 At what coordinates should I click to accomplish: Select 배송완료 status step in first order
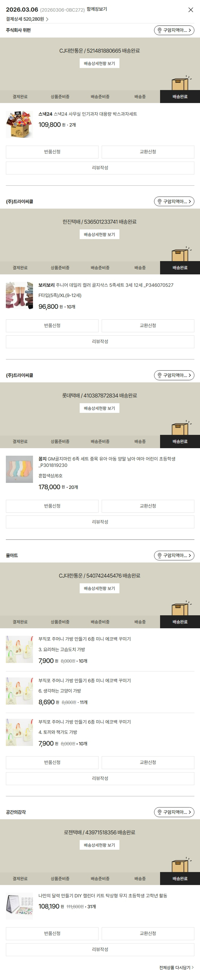[180, 97]
